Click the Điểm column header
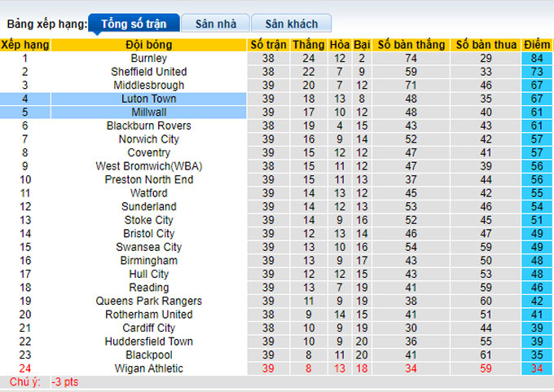Image resolution: width=554 pixels, height=392 pixels. [x=537, y=45]
